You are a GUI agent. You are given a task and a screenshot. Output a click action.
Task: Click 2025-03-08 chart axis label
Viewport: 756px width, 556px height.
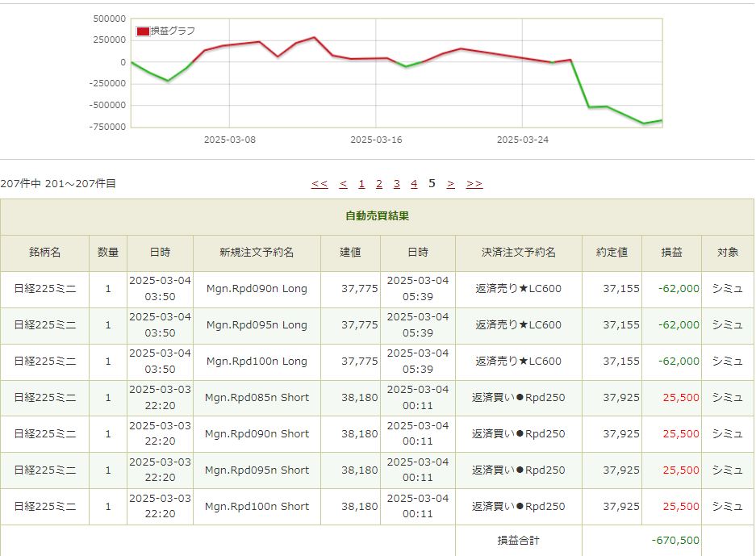click(229, 140)
